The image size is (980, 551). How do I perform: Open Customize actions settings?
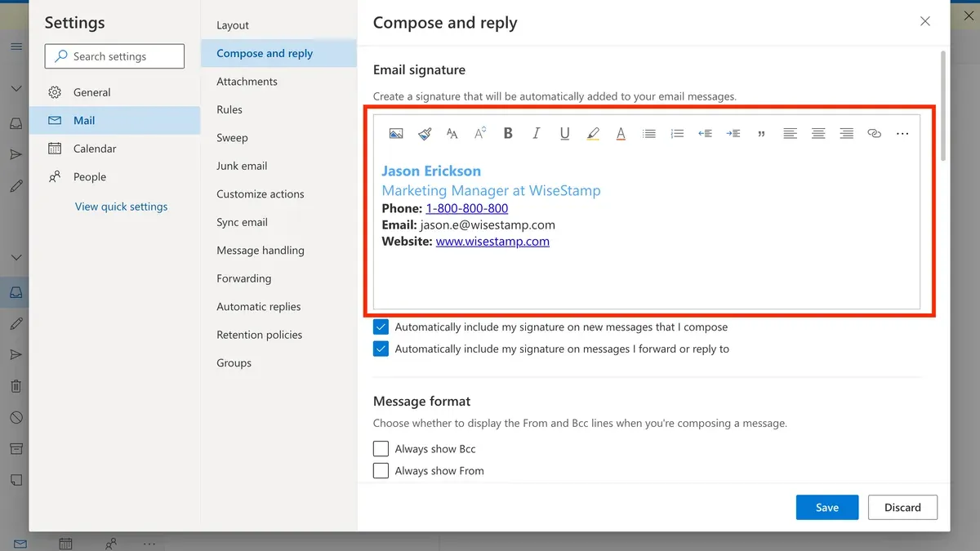(x=278, y=194)
